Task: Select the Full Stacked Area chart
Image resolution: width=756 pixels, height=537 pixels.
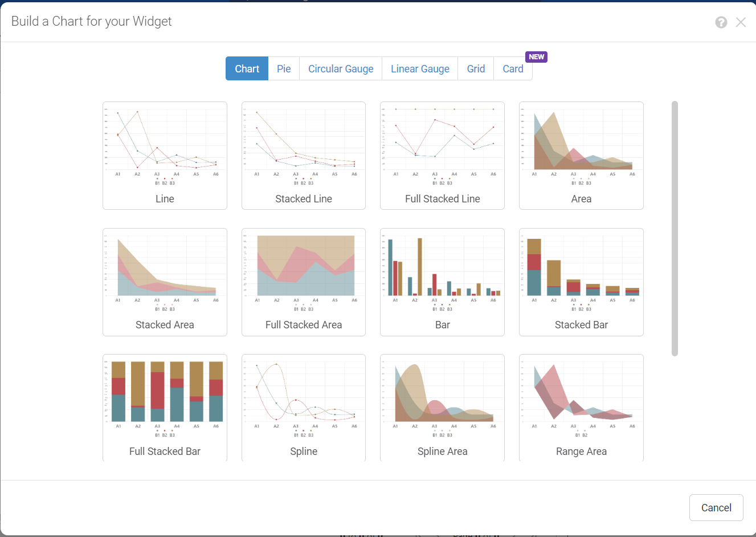Action: [x=304, y=282]
